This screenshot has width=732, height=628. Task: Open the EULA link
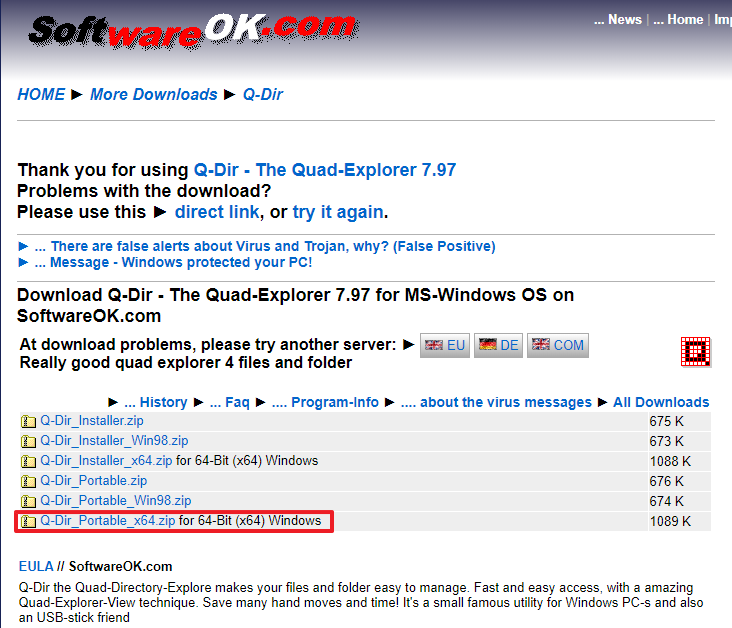point(36,566)
